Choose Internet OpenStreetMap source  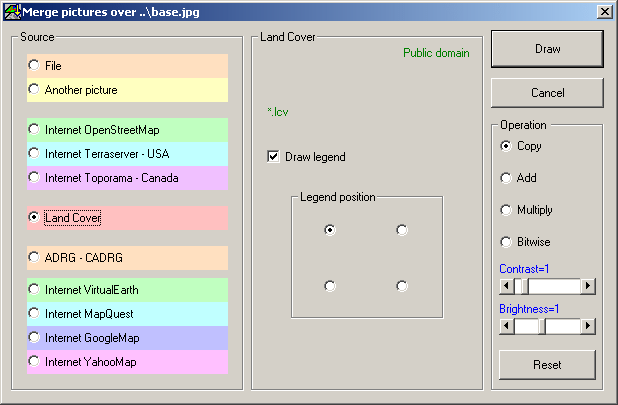click(35, 130)
